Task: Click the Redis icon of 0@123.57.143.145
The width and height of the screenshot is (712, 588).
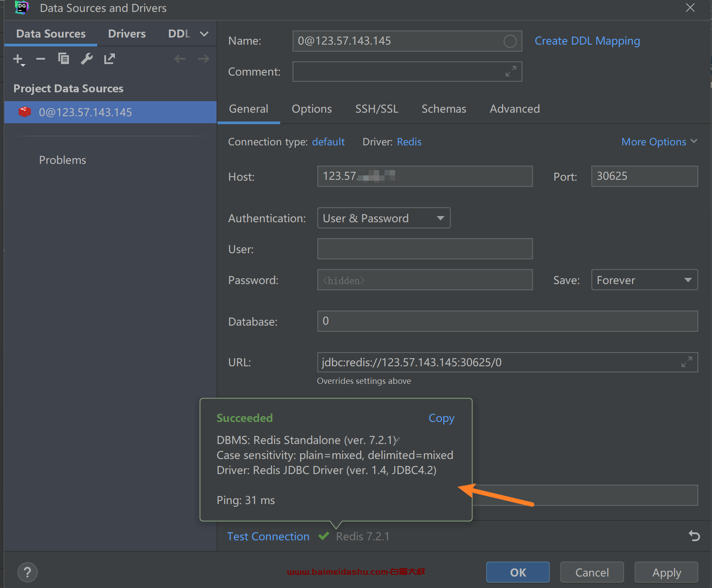Action: [x=25, y=112]
